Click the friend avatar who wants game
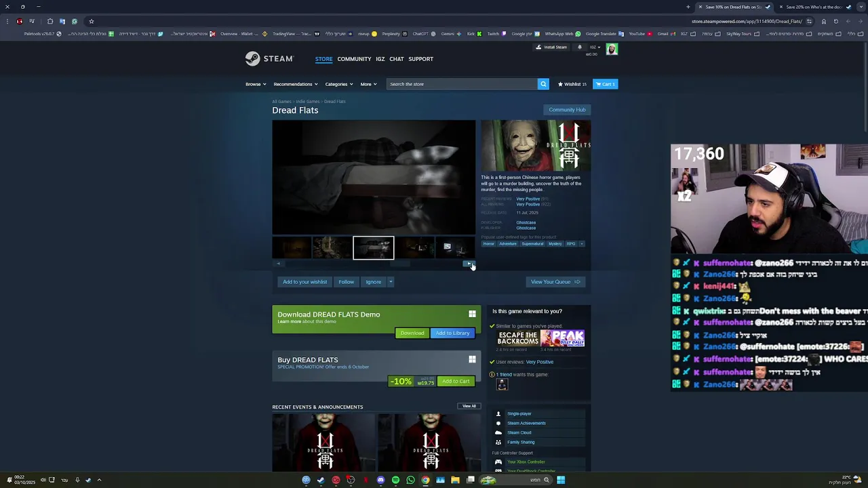868x488 pixels. (x=502, y=384)
